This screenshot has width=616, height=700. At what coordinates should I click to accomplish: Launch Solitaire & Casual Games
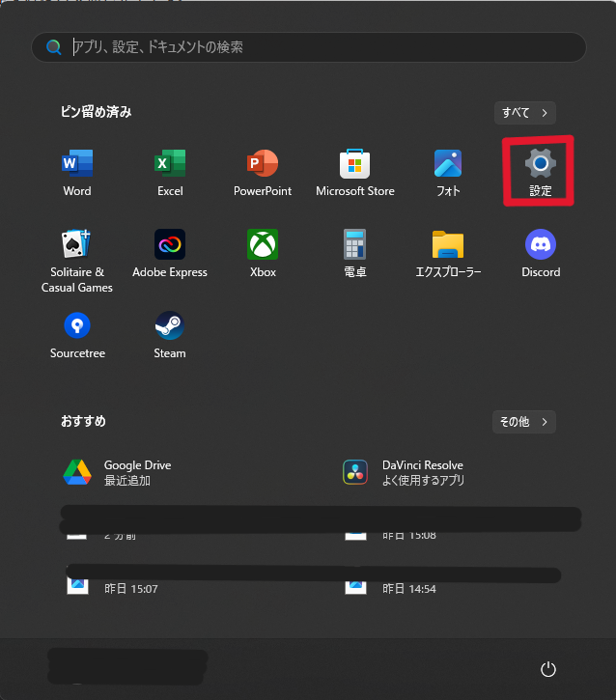(77, 262)
